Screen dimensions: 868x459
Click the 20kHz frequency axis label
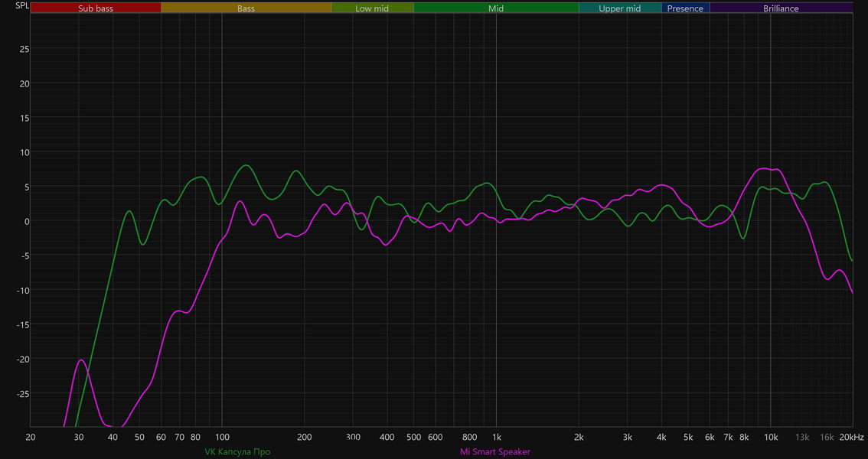click(x=851, y=437)
